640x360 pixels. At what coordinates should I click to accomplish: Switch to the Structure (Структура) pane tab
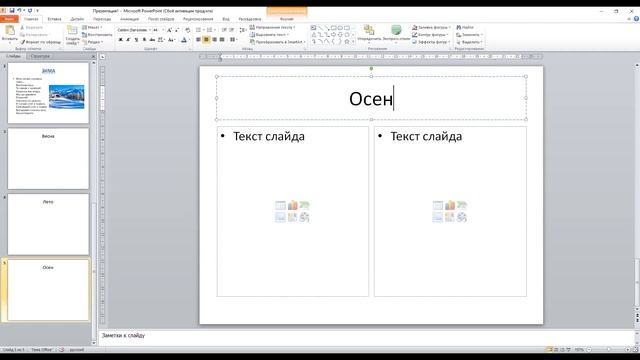point(40,56)
